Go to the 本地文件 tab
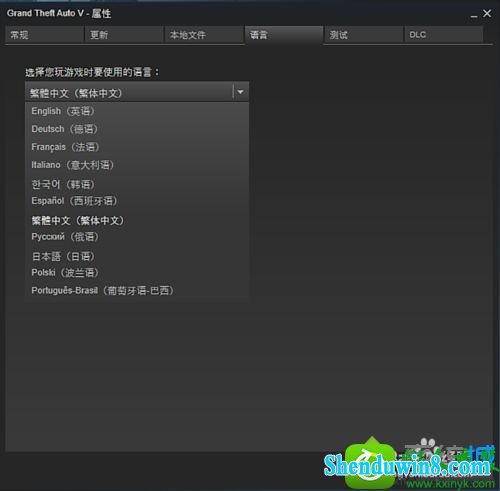This screenshot has height=491, width=500. (204, 35)
